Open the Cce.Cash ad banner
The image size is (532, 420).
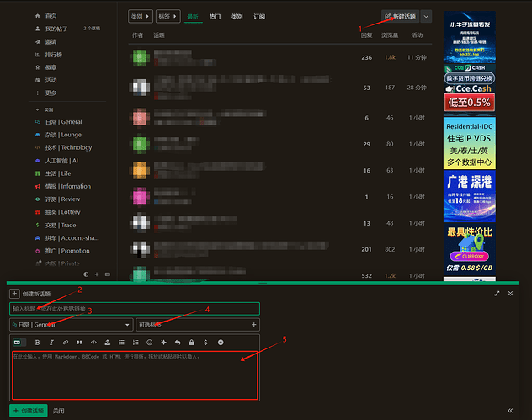click(469, 88)
